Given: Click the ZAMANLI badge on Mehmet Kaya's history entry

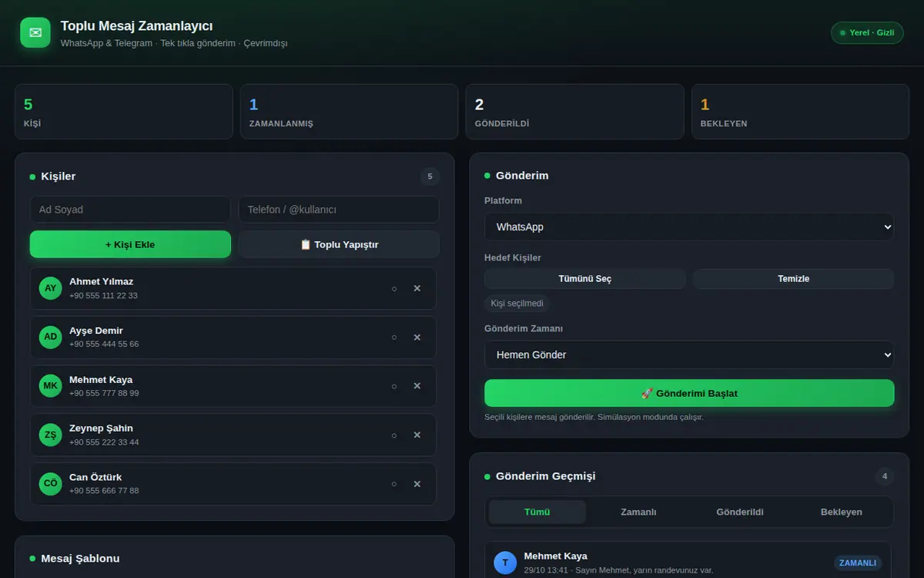Looking at the screenshot, I should pos(858,563).
